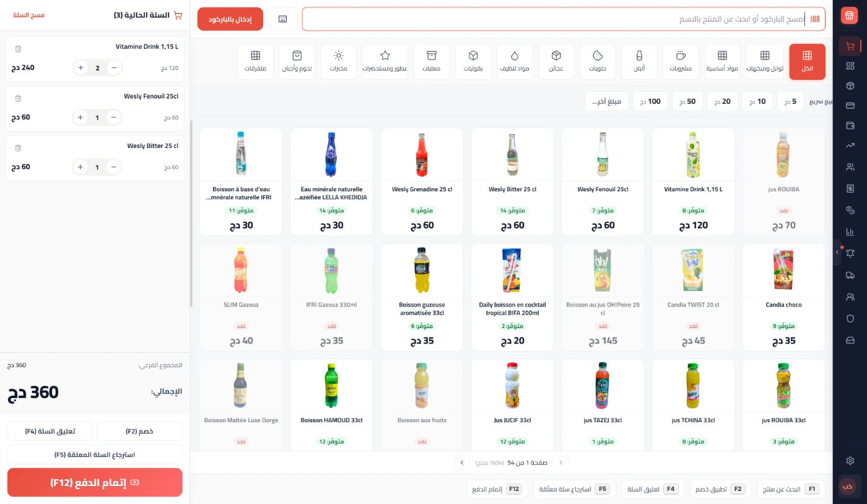Add Eau minérale LELLA KHEDIDJA product card
The image size is (867, 504).
(x=332, y=182)
